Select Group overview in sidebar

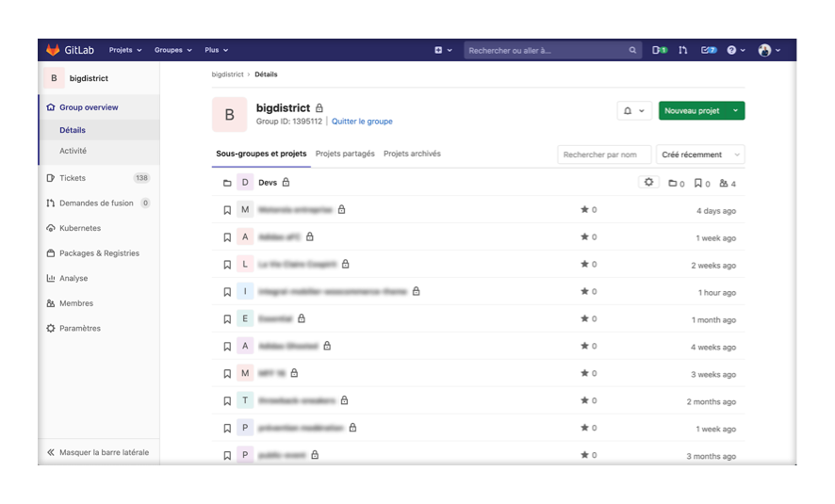tap(89, 107)
